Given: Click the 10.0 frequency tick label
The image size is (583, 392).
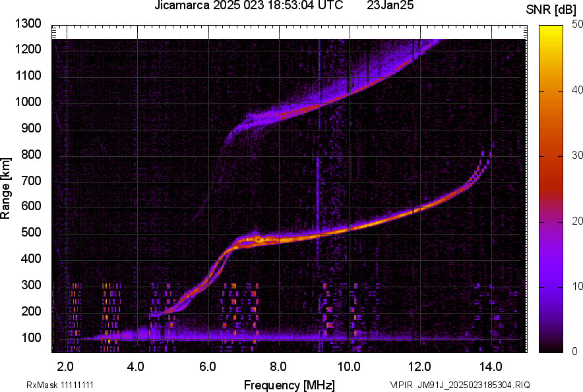Looking at the screenshot, I should point(349,367).
